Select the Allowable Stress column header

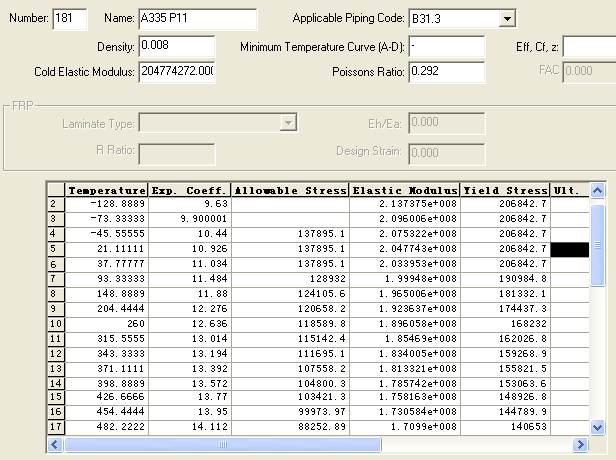pyautogui.click(x=291, y=190)
